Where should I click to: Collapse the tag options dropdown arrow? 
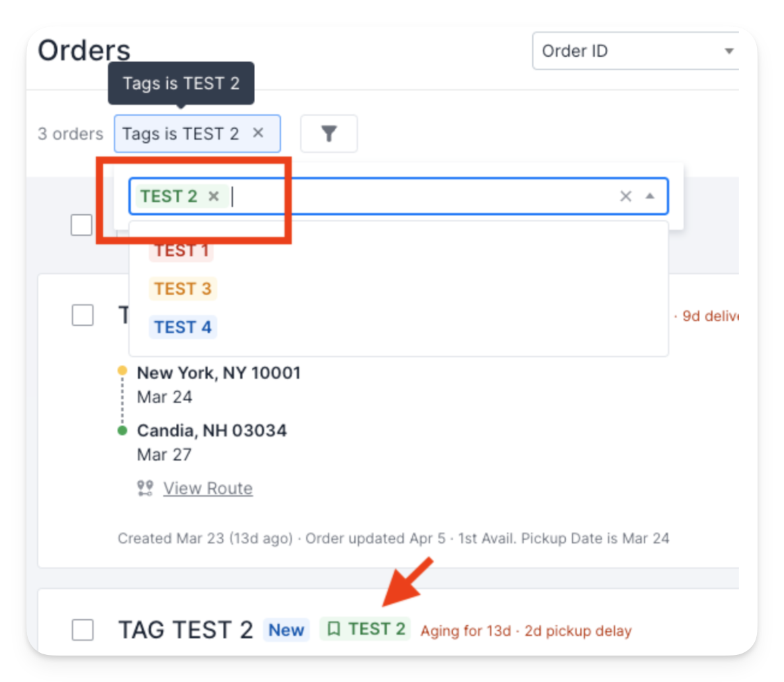click(x=650, y=196)
